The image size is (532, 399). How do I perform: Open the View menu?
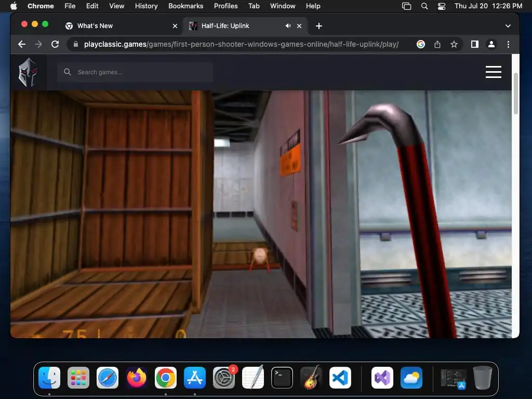(116, 6)
